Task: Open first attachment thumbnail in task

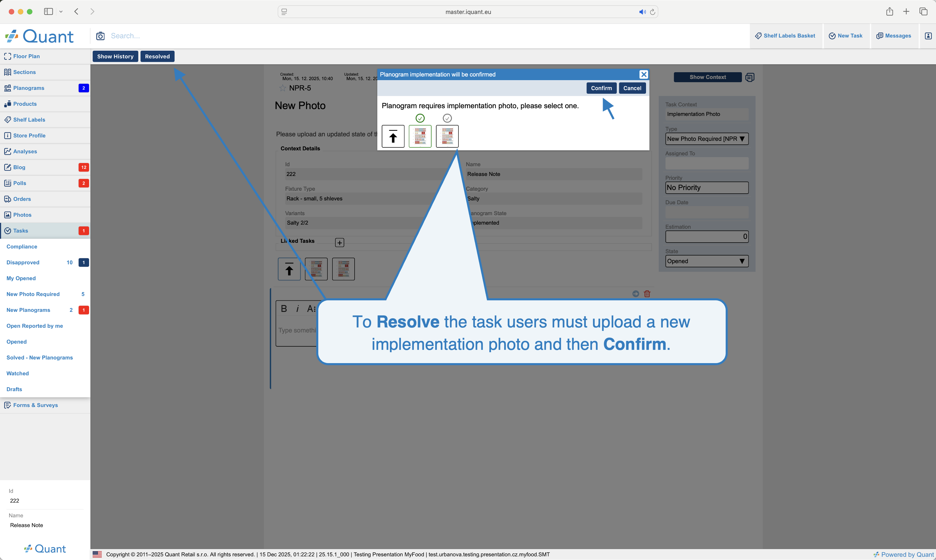Action: coord(317,269)
